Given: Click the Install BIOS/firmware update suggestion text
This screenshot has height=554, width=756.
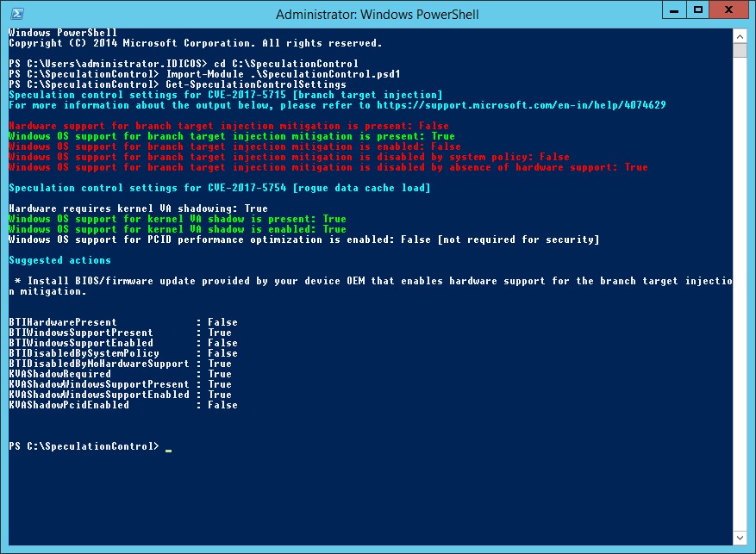Looking at the screenshot, I should pos(372,286).
